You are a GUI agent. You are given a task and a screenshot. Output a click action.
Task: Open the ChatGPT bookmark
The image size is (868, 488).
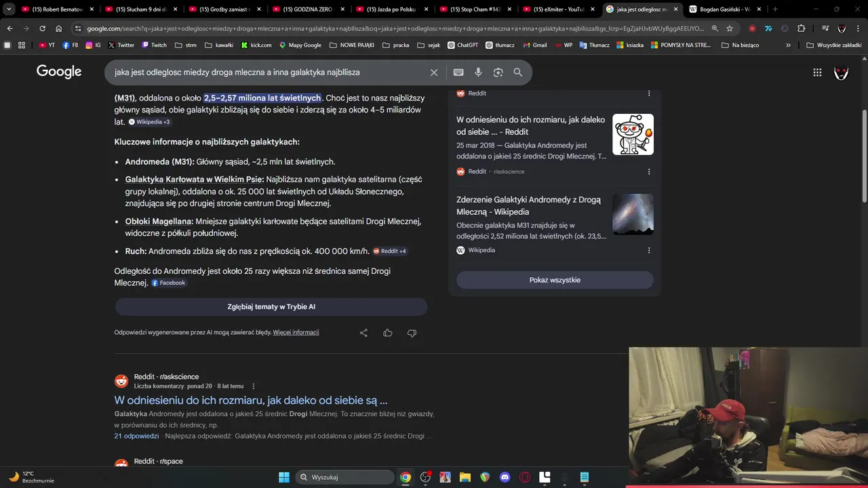pyautogui.click(x=462, y=45)
